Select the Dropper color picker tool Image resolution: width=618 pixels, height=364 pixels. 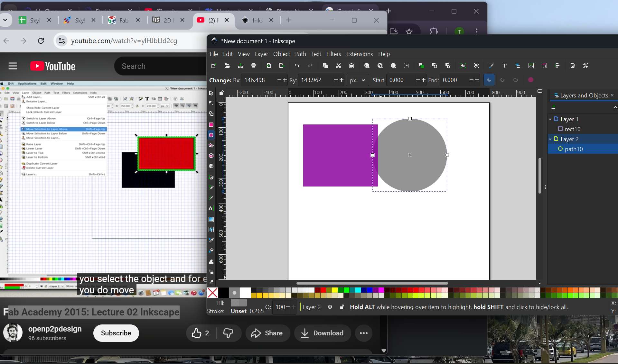tap(211, 240)
